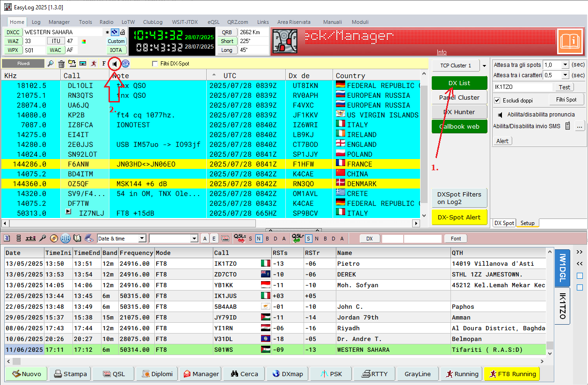588x385 pixels.
Task: Click the speaker icon beside Abilita/disabilita pronuncia
Action: coord(501,114)
